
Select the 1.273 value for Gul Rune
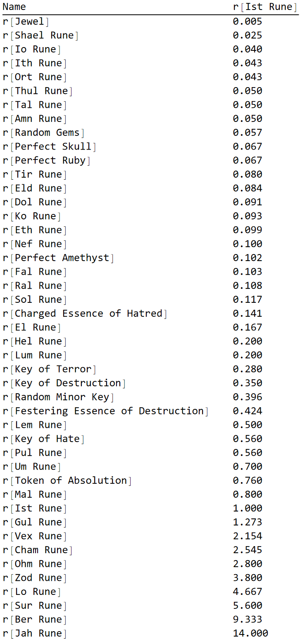point(248,522)
